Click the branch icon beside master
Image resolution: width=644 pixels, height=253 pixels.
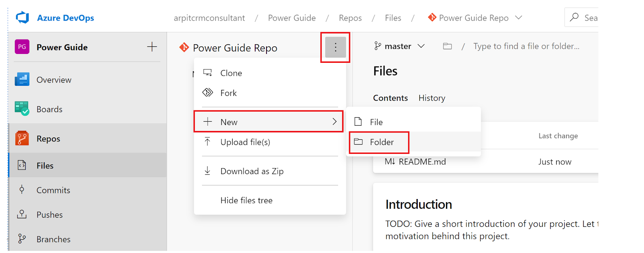point(378,46)
